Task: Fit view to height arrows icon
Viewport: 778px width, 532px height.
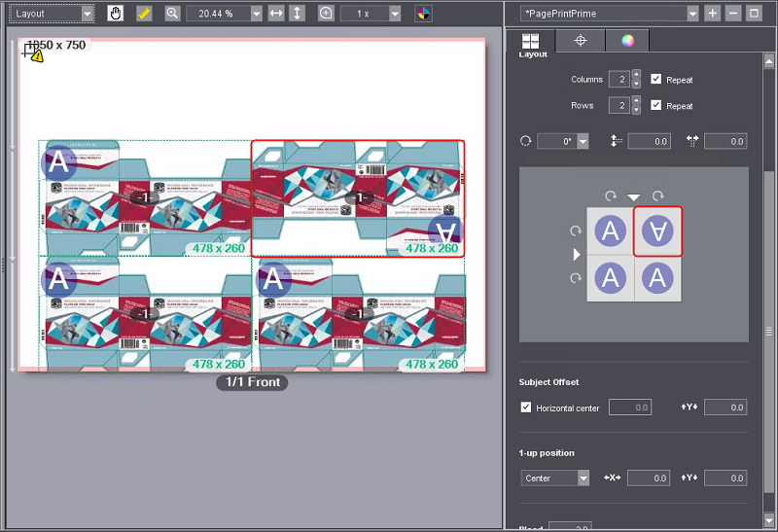Action: [298, 14]
